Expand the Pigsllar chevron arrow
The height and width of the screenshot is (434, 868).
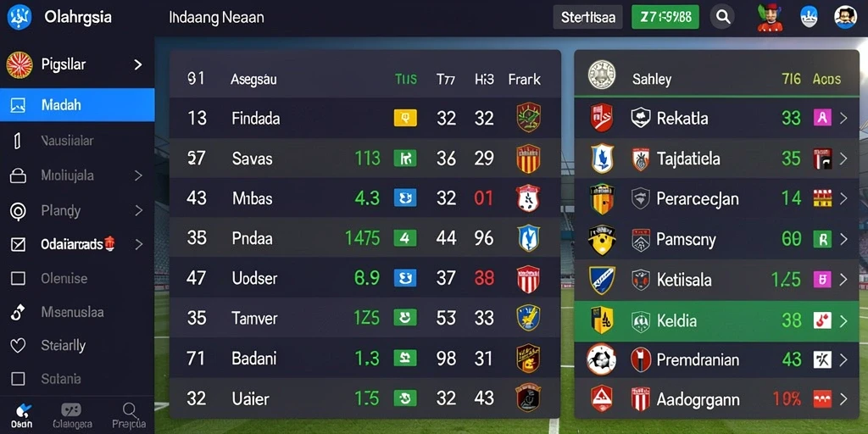tap(138, 64)
